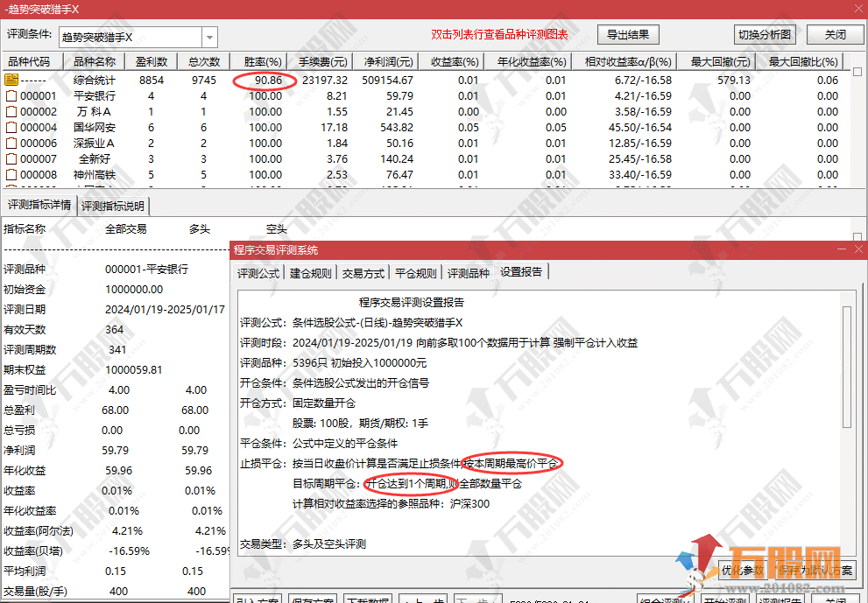Click the icon beside stock 000008
This screenshot has width=868, height=603.
click(11, 175)
